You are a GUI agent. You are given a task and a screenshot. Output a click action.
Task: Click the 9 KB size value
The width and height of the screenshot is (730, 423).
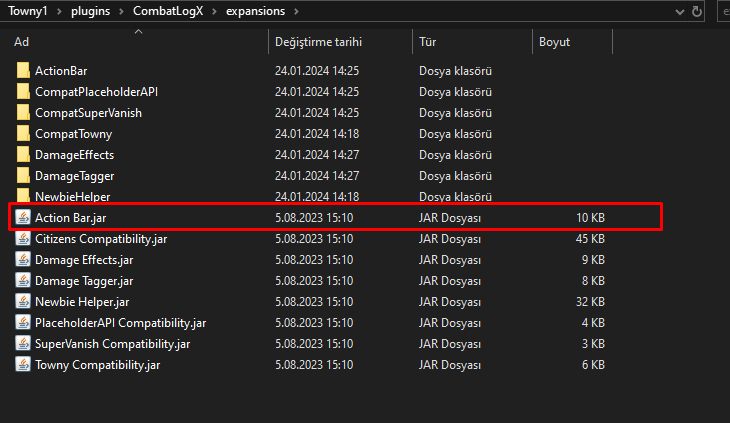[x=593, y=259]
